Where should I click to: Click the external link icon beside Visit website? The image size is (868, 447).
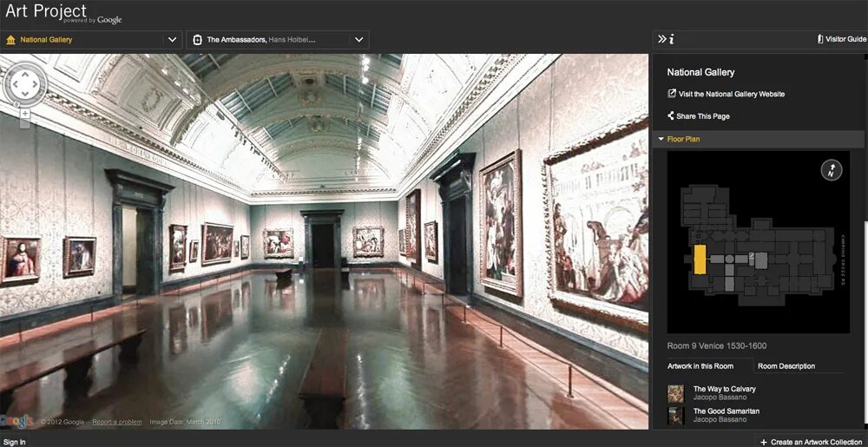[672, 94]
